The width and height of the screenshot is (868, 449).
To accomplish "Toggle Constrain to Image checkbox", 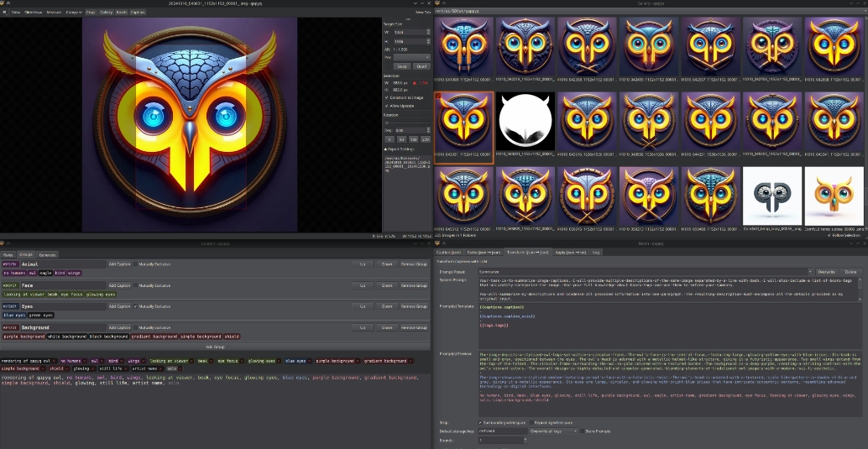I will tap(385, 97).
